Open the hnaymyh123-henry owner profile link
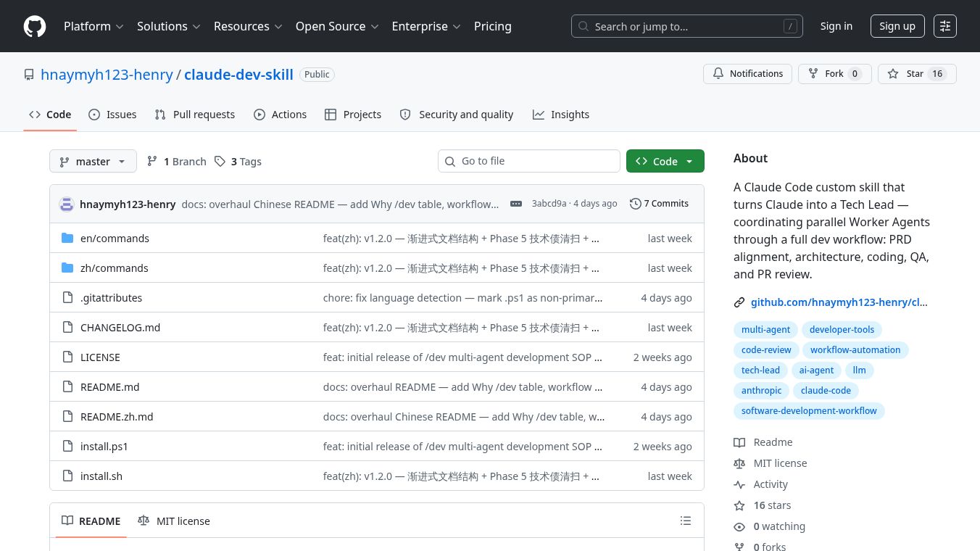 click(107, 75)
